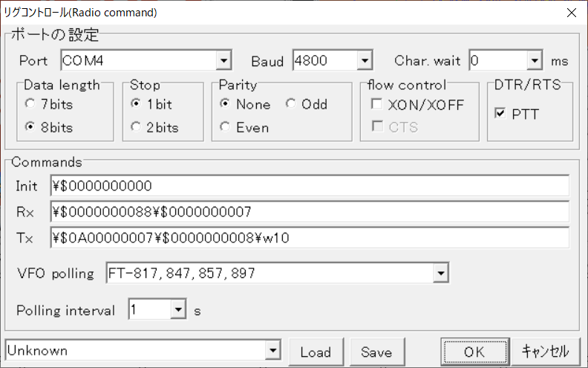Choose 2bits stop option
588x368 pixels.
136,127
